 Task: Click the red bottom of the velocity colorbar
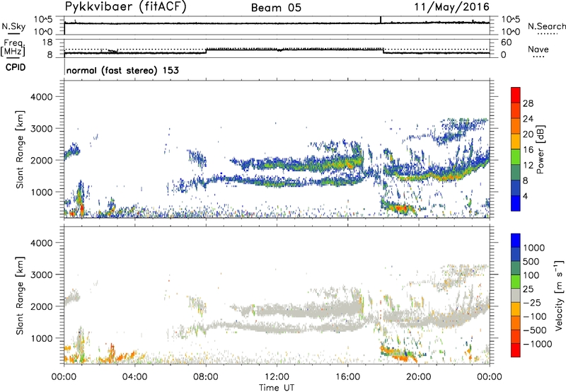[516, 350]
